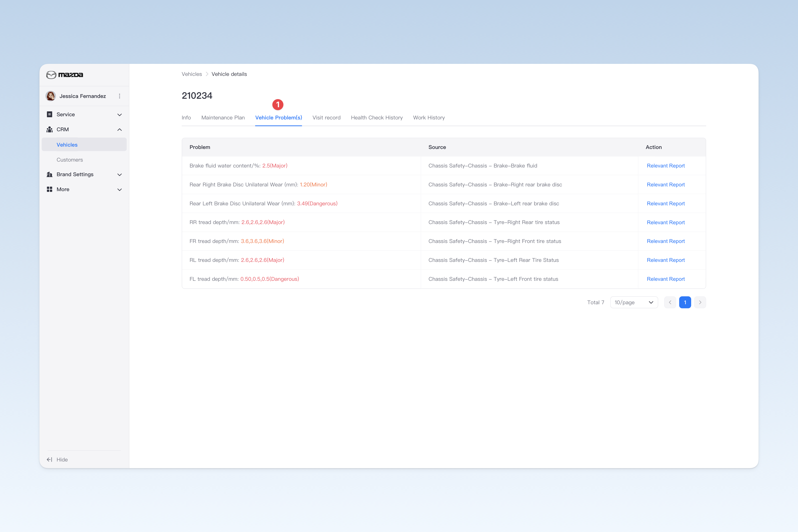The width and height of the screenshot is (798, 532).
Task: Open the Visit record tab
Action: tap(326, 117)
